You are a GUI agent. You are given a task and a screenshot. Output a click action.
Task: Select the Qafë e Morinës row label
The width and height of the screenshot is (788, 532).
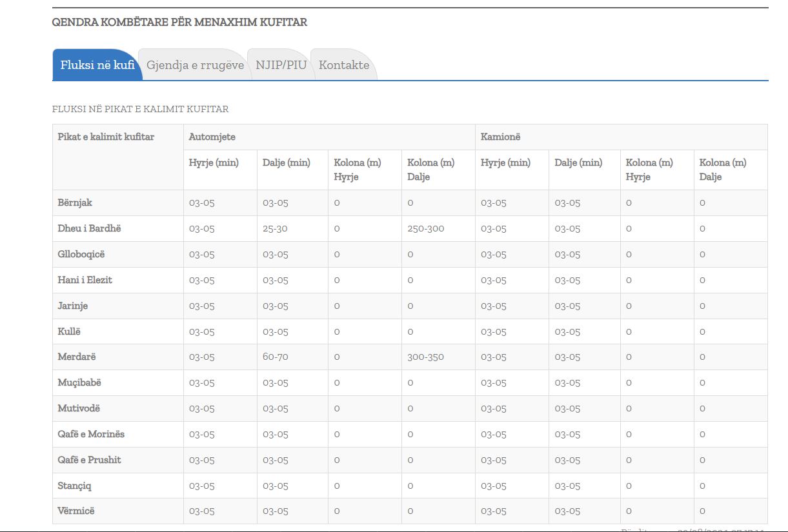point(91,434)
